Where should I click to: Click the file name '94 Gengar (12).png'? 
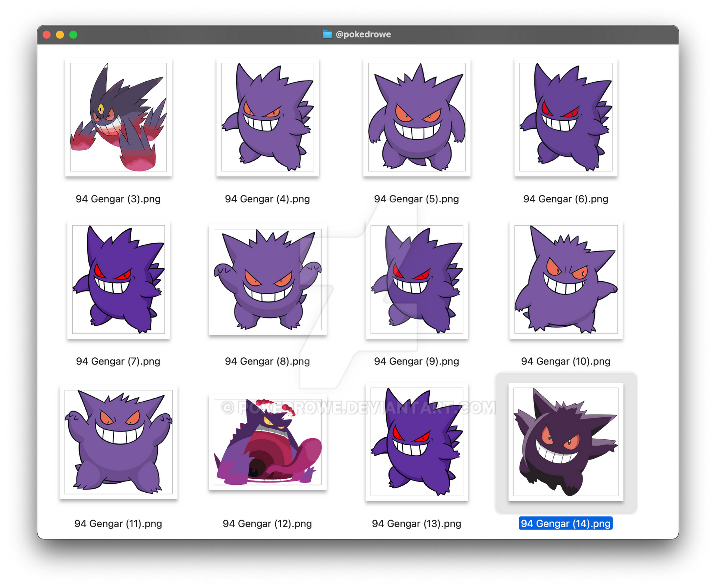(267, 524)
